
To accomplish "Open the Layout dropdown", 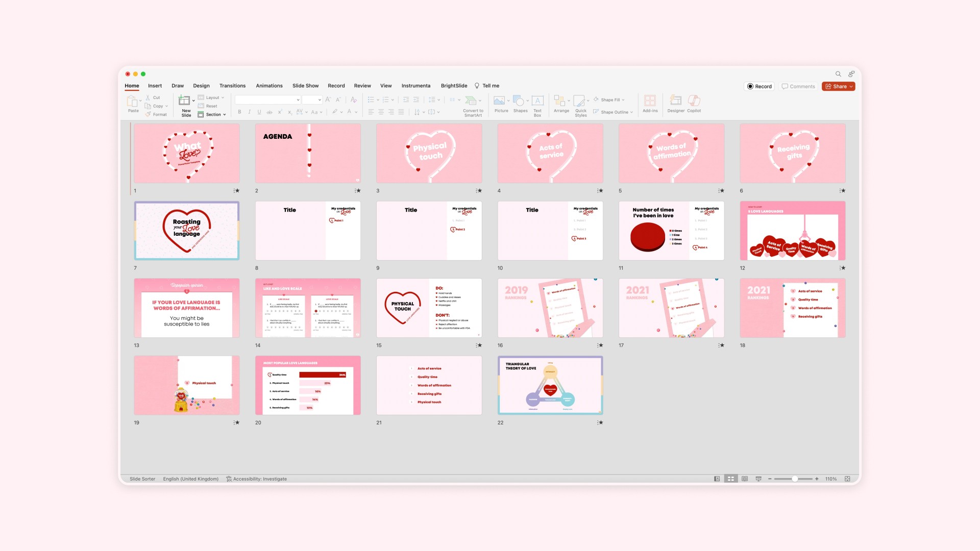I will 212,97.
